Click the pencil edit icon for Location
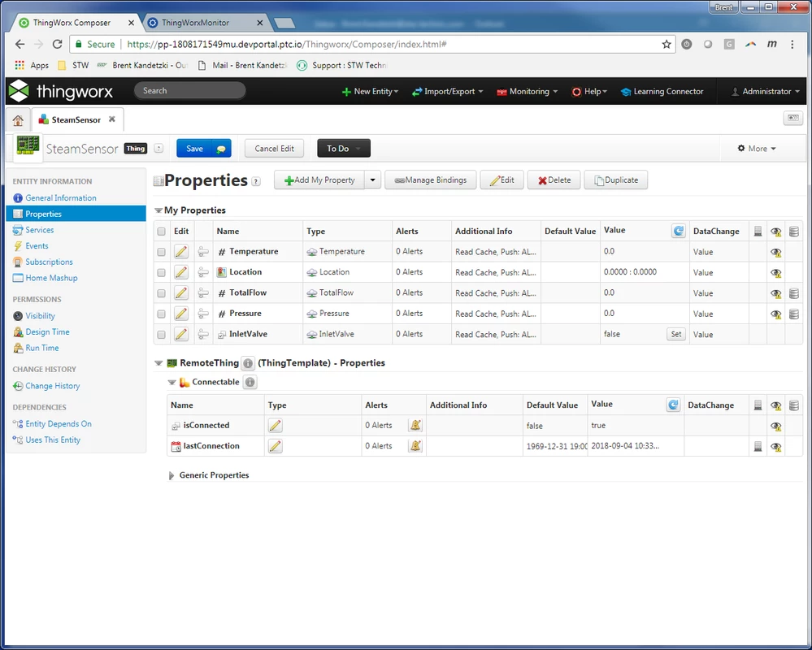This screenshot has height=650, width=812. pyautogui.click(x=180, y=272)
